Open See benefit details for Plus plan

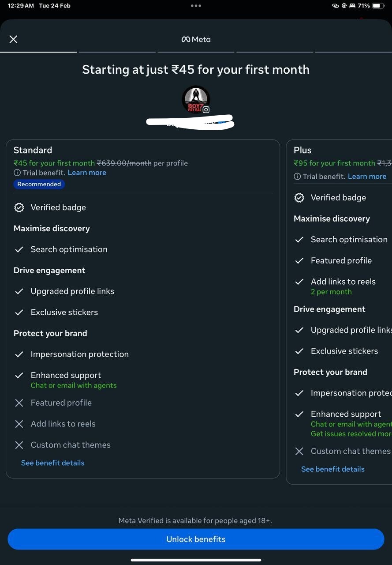point(332,469)
